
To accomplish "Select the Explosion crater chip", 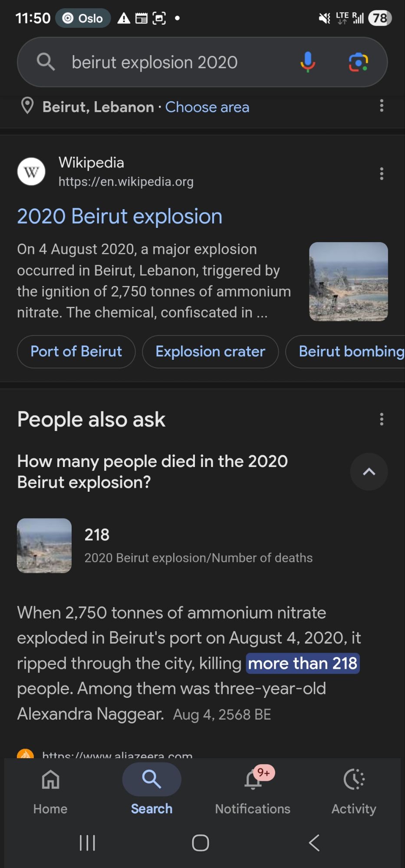I will point(210,352).
